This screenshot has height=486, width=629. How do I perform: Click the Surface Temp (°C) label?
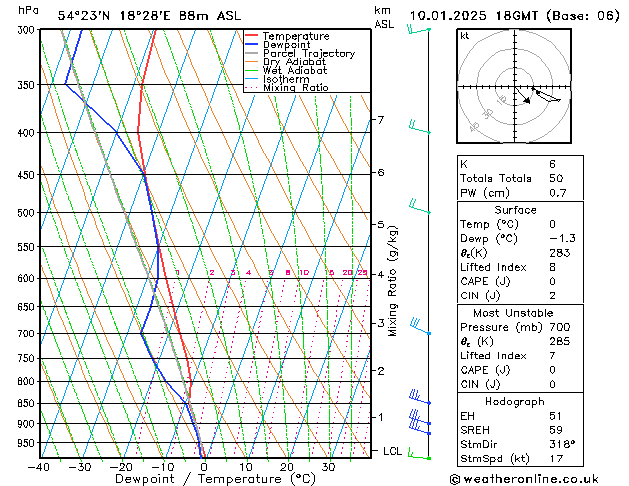[x=489, y=224]
